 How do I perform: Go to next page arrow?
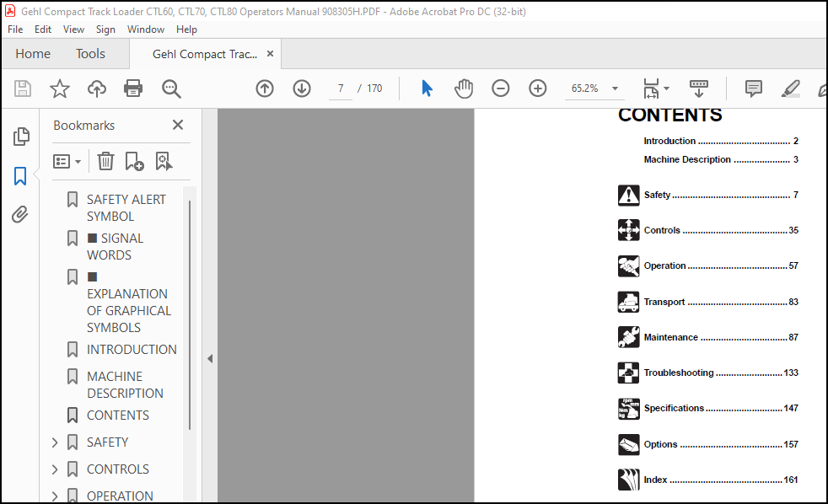coord(302,88)
